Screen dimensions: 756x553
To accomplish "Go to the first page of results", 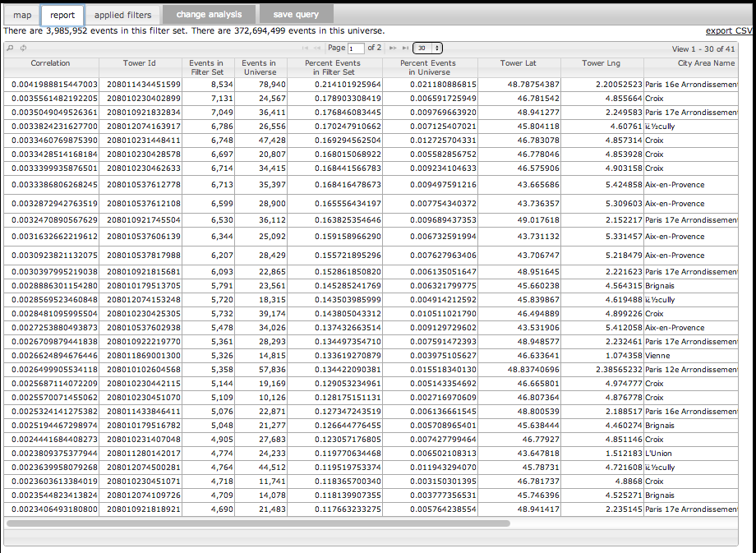I will click(305, 48).
